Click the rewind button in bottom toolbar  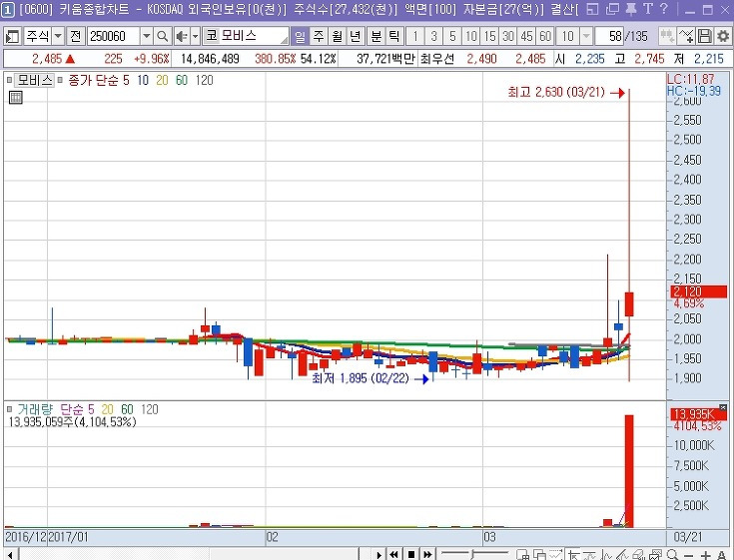pos(394,554)
